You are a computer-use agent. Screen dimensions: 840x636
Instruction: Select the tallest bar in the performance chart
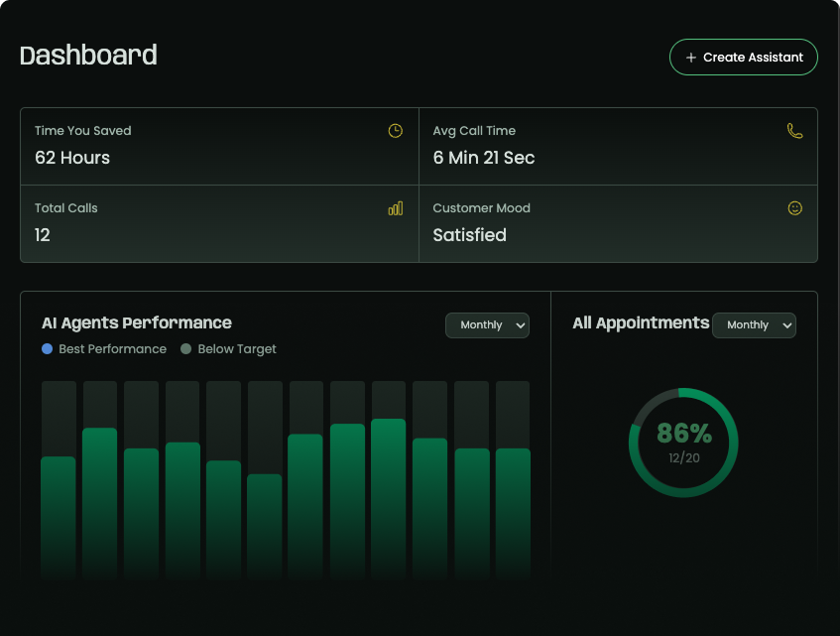click(389, 496)
